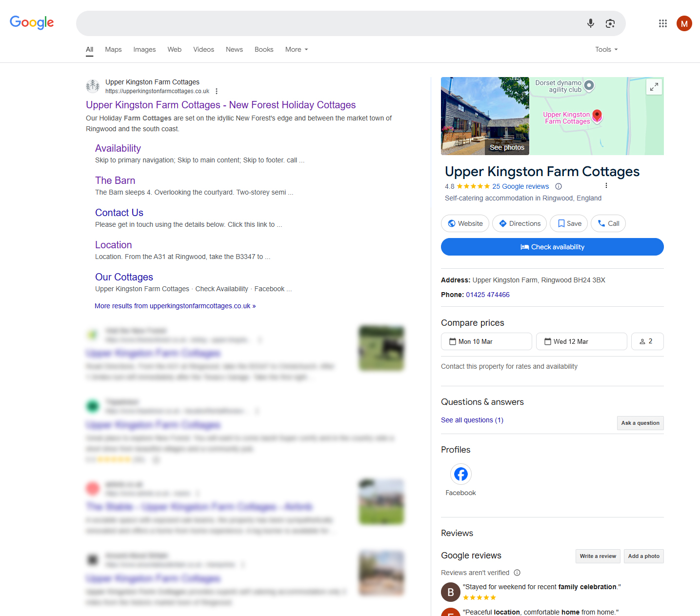Viewport: 700px width, 616px height.
Task: Start voice search with microphone icon
Action: [x=591, y=23]
